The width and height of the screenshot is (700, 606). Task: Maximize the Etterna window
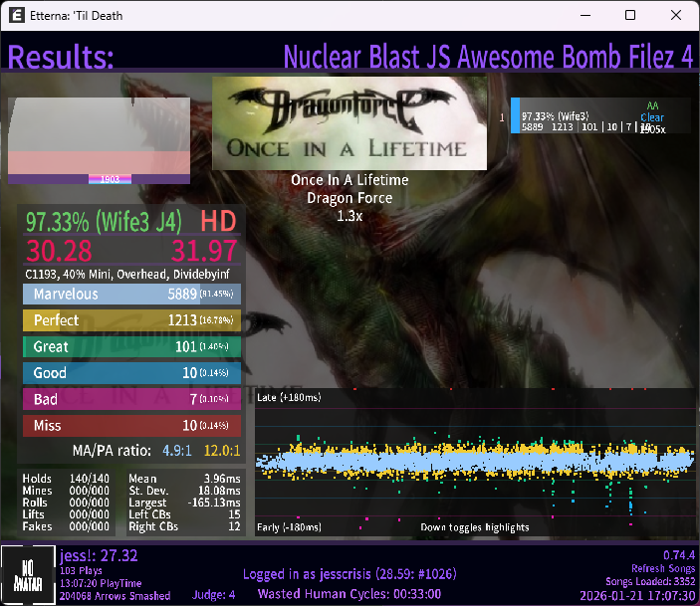coord(629,16)
